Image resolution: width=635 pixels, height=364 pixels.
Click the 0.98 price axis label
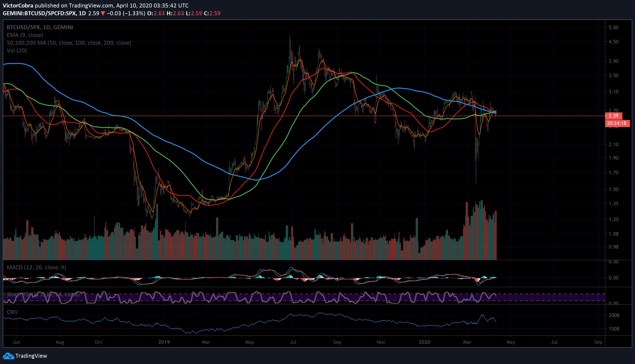click(614, 247)
